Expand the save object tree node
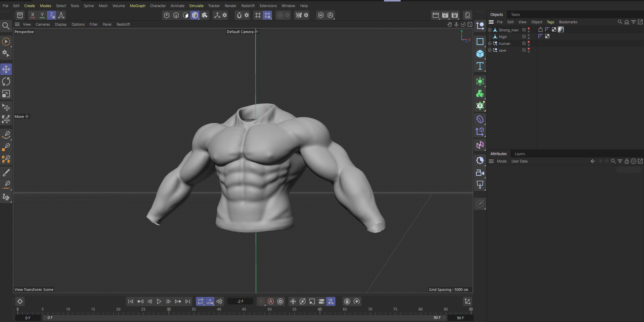The height and width of the screenshot is (322, 644). click(490, 50)
